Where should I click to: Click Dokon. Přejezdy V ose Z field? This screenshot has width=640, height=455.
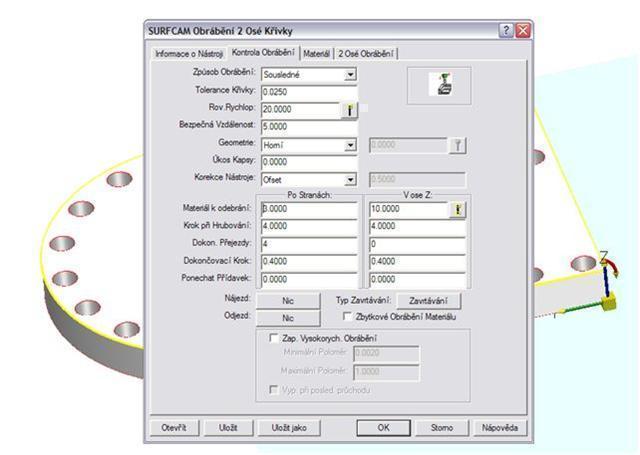tap(417, 244)
